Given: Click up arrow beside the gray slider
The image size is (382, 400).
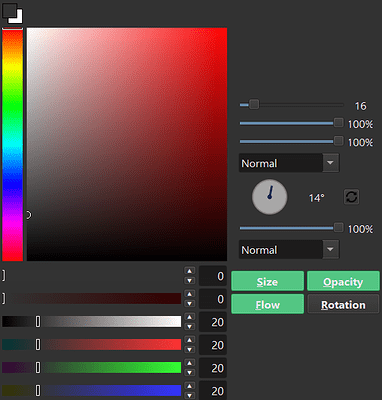Looking at the screenshot, I should (x=190, y=317).
